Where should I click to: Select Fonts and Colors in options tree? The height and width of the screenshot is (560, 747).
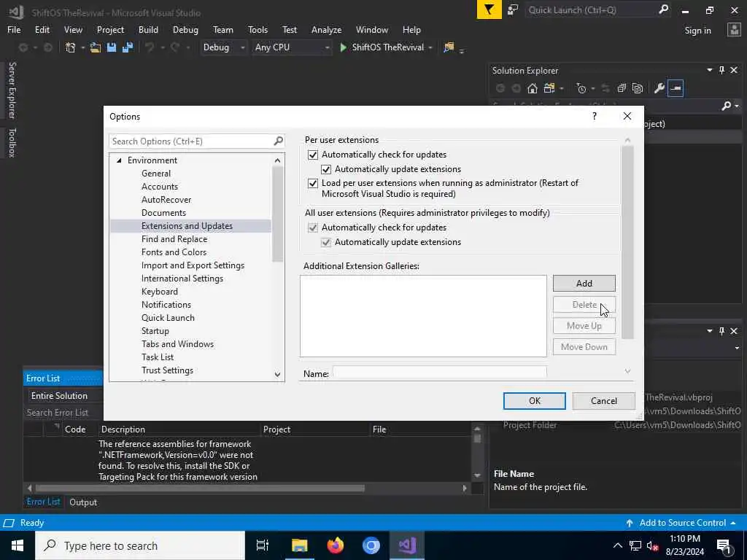click(174, 252)
